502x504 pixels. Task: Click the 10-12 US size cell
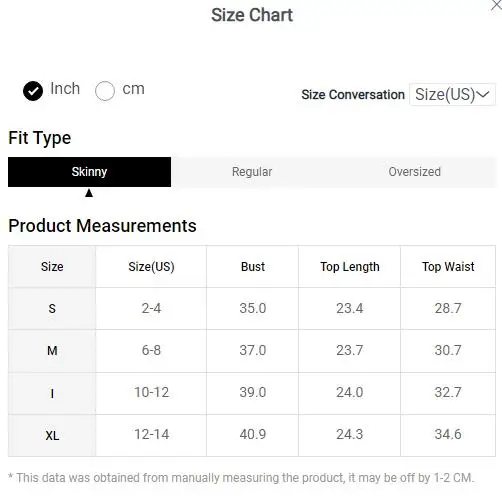point(151,392)
